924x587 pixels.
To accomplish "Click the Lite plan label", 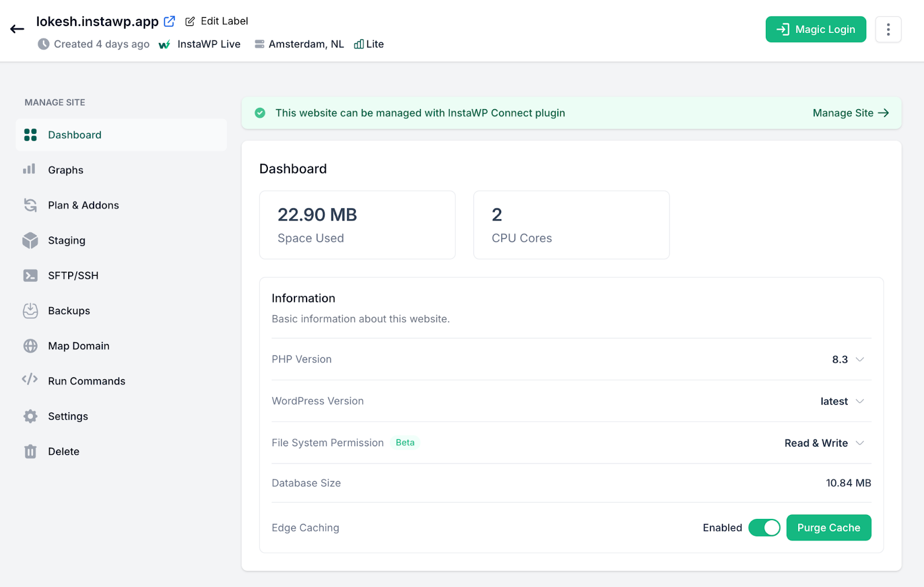I will pos(375,44).
